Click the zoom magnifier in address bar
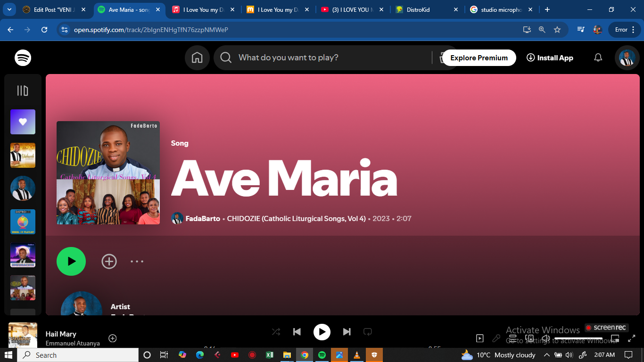 point(542,30)
